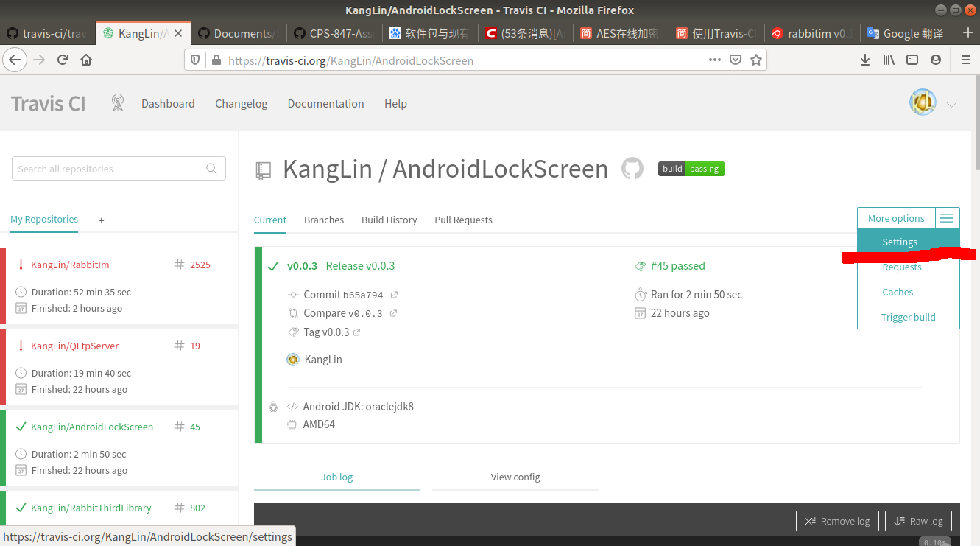Switch to Build History tab

(x=389, y=220)
